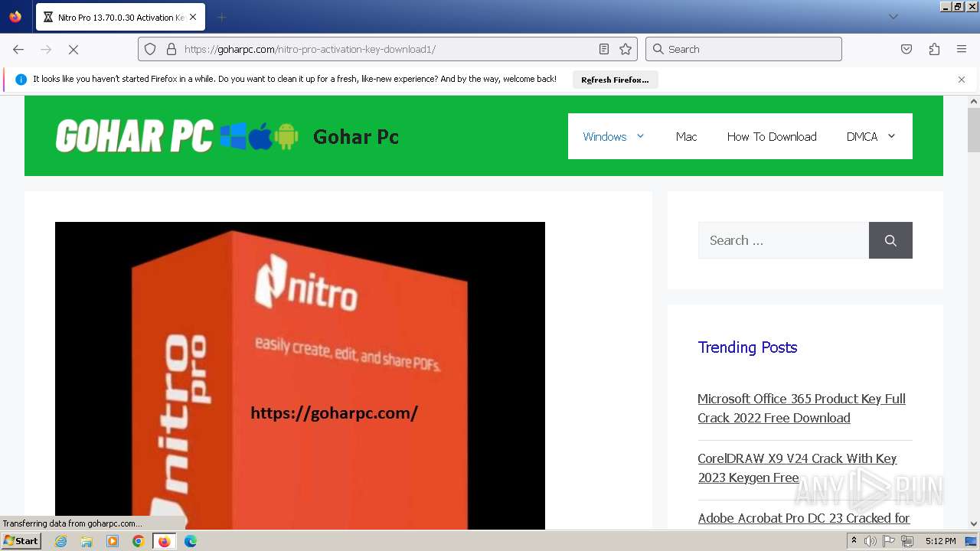Image resolution: width=980 pixels, height=551 pixels.
Task: Open File Explorer from taskbar
Action: 87,541
